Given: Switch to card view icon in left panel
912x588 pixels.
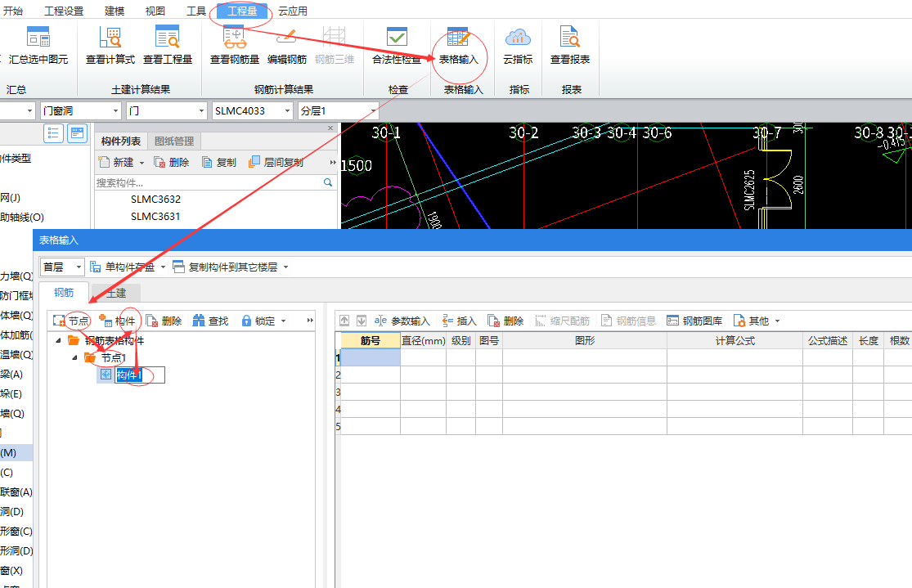Looking at the screenshot, I should pos(78,133).
